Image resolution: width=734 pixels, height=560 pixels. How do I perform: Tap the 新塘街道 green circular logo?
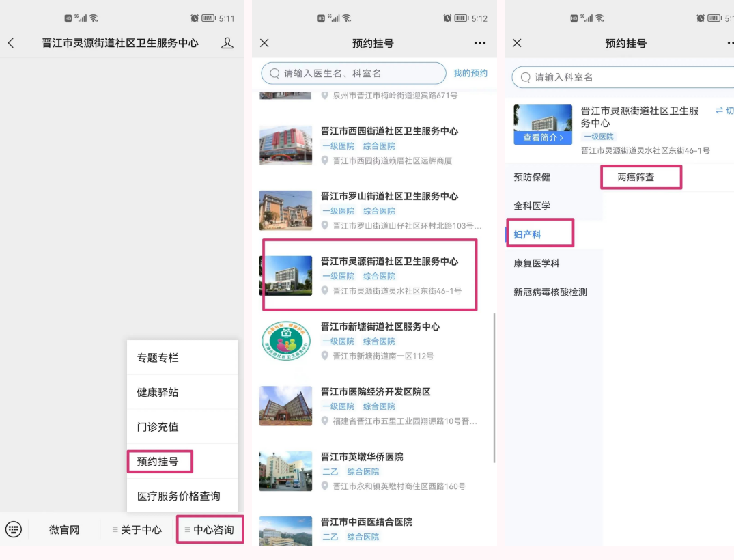tap(285, 341)
